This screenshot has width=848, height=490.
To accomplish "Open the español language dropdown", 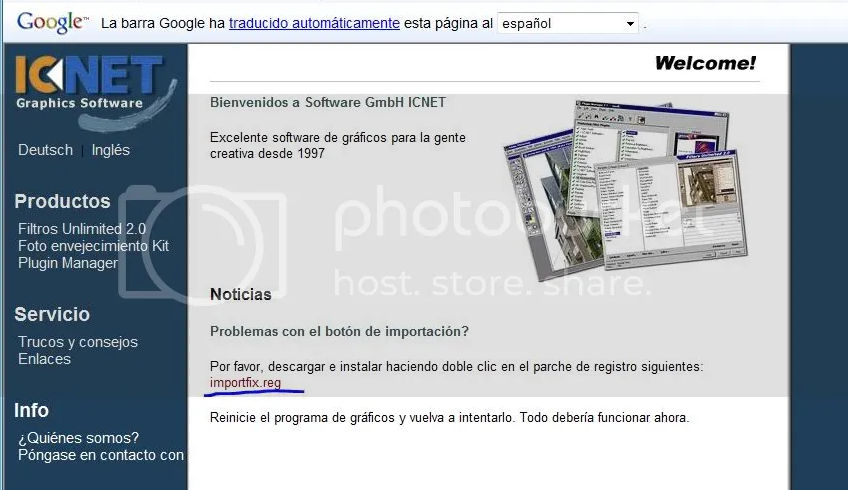I will (x=567, y=23).
